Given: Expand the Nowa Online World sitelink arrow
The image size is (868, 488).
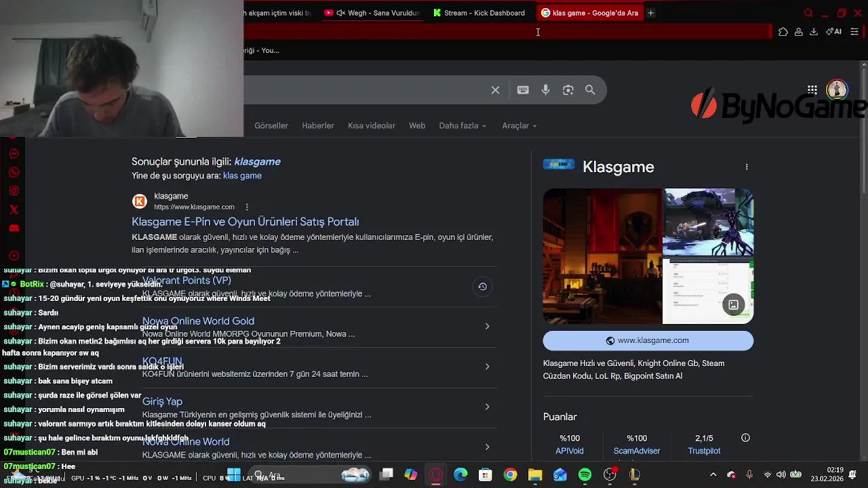Looking at the screenshot, I should pyautogui.click(x=487, y=447).
